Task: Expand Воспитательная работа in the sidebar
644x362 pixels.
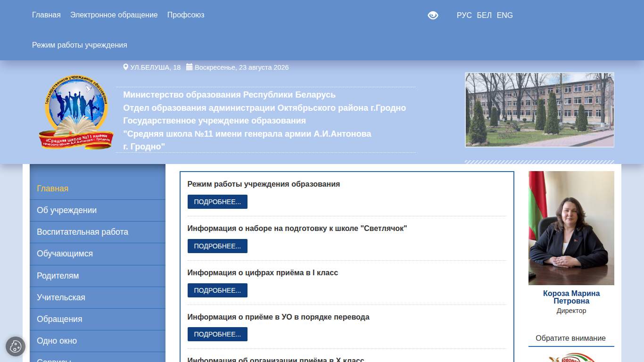Action: pyautogui.click(x=98, y=232)
